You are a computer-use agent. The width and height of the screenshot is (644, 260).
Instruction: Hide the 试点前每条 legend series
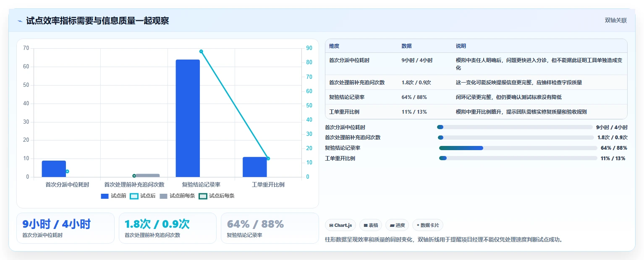coord(177,196)
